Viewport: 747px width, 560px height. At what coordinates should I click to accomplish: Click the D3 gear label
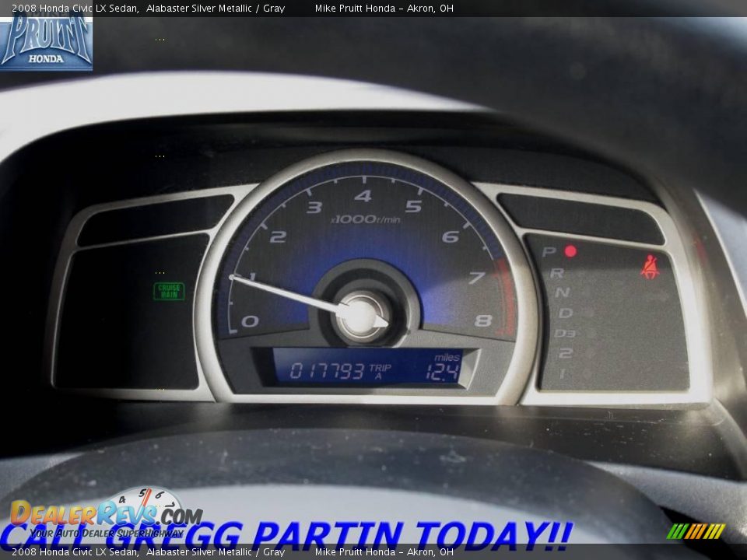coord(565,334)
